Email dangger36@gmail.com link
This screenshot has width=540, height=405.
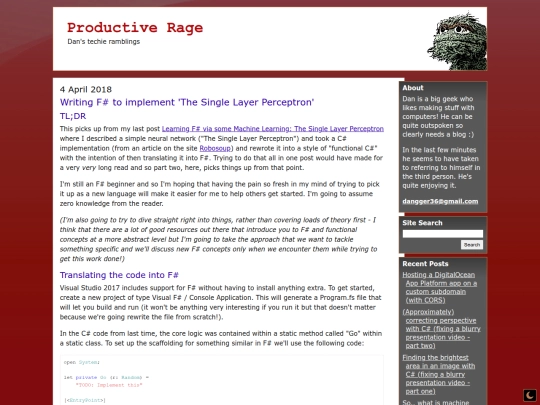tap(440, 201)
